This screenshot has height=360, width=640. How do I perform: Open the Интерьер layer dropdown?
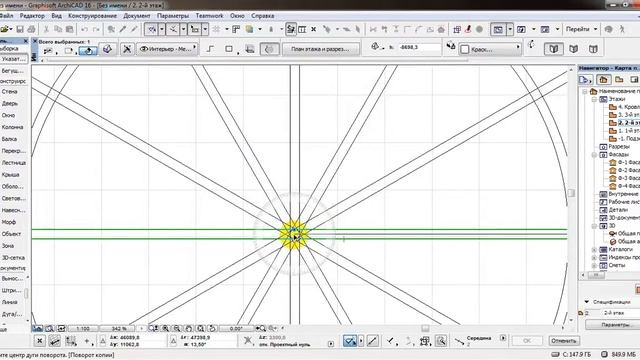click(x=167, y=49)
